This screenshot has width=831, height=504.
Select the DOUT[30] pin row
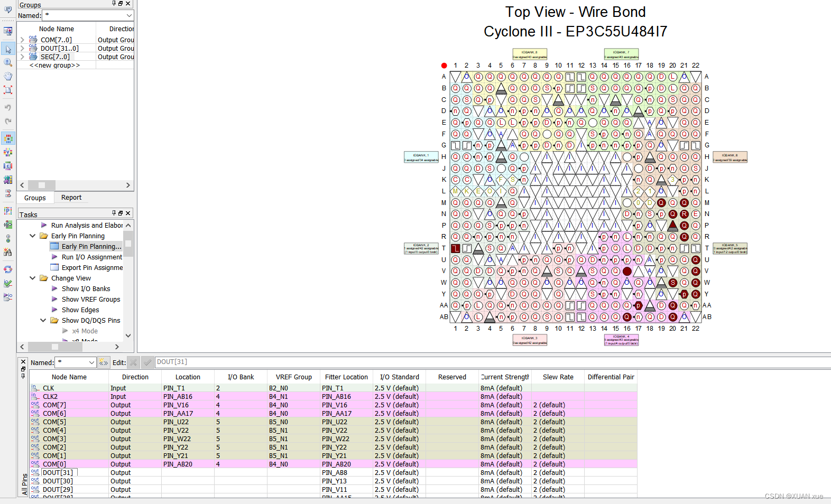[x=333, y=481]
